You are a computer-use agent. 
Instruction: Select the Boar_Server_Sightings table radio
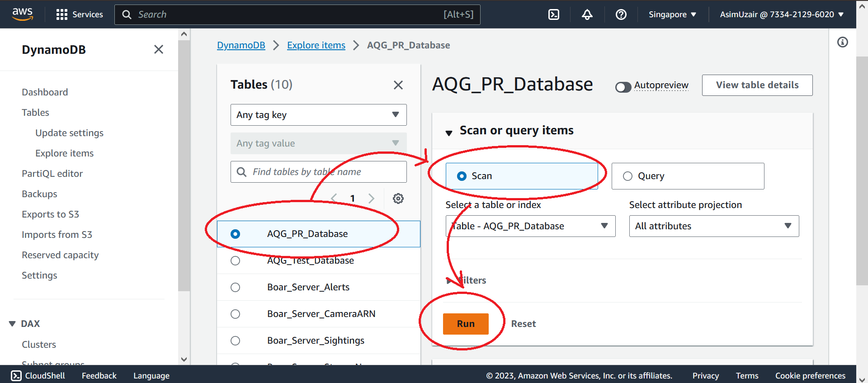tap(235, 340)
